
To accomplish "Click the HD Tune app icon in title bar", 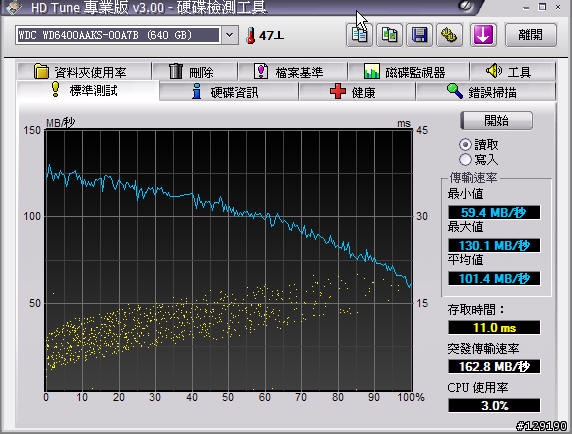I will 15,7.
